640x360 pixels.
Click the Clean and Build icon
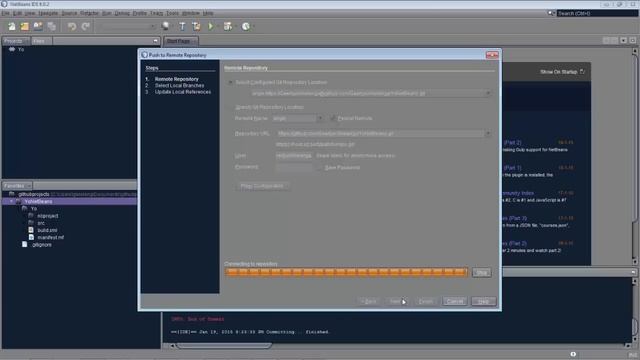pos(196,27)
